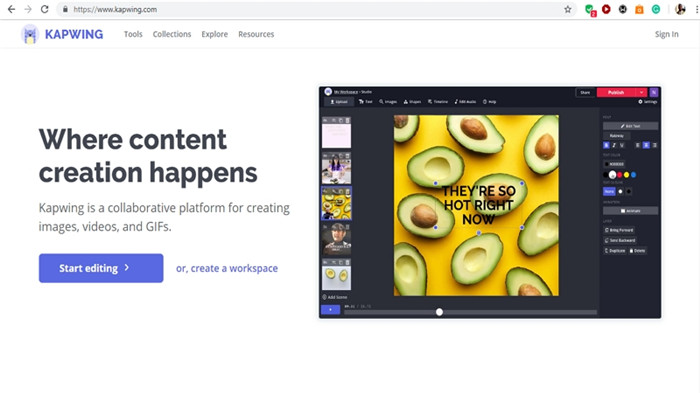Click the 'Where content creation happens' heading
This screenshot has width=700, height=393.
pyautogui.click(x=148, y=155)
